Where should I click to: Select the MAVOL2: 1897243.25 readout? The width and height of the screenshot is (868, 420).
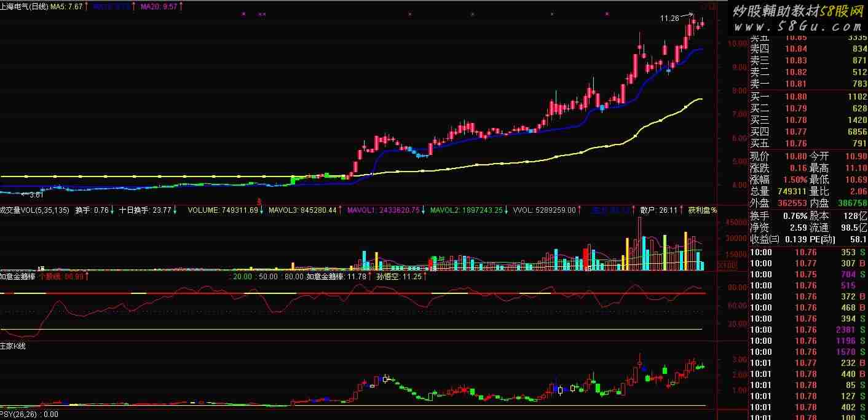465,210
